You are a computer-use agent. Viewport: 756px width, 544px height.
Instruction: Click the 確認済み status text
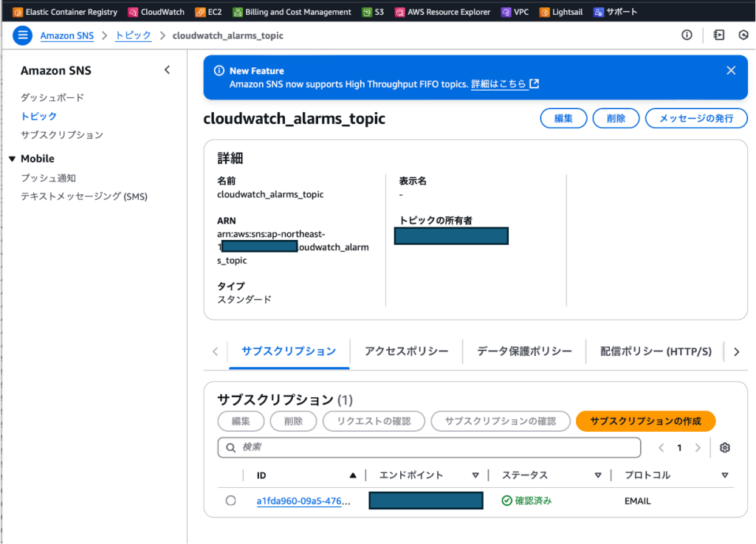(533, 501)
